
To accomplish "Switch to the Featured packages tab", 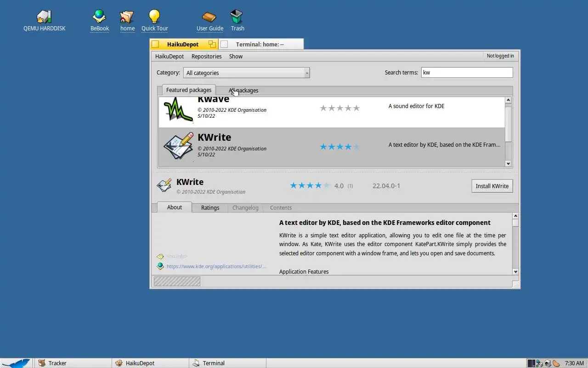I will coord(189,90).
